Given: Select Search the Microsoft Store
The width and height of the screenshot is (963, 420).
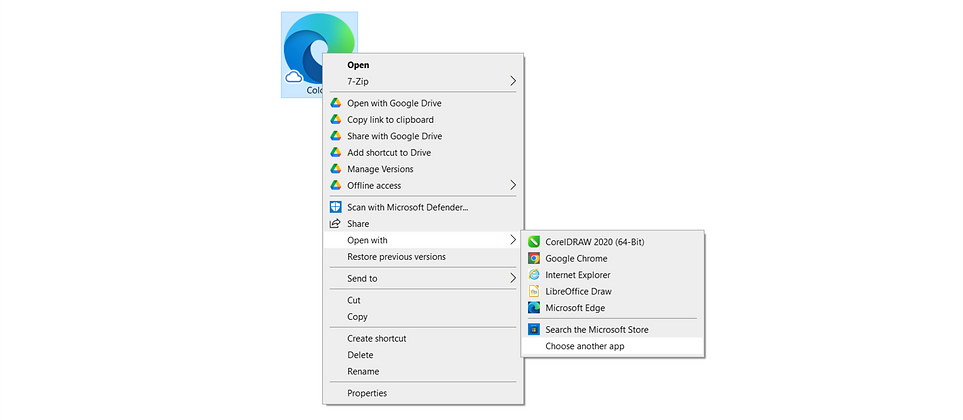Looking at the screenshot, I should tap(612, 330).
